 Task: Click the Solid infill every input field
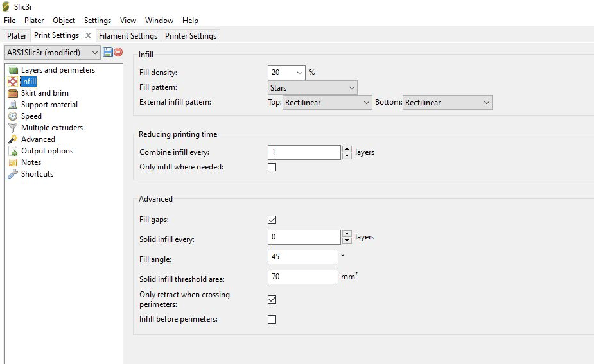pyautogui.click(x=304, y=237)
